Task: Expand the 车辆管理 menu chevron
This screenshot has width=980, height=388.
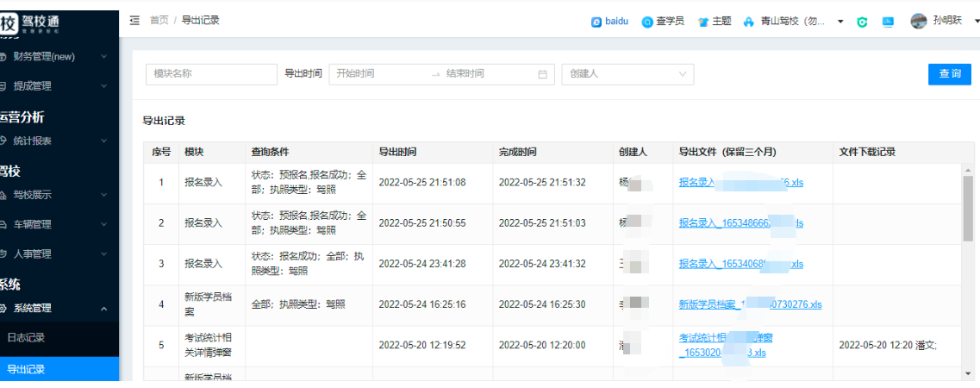Action: pos(103,224)
